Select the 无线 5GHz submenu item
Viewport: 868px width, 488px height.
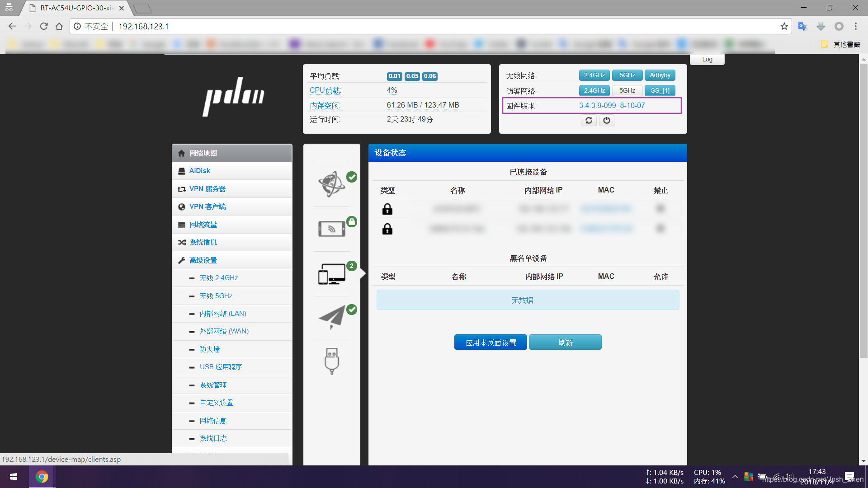pos(216,296)
